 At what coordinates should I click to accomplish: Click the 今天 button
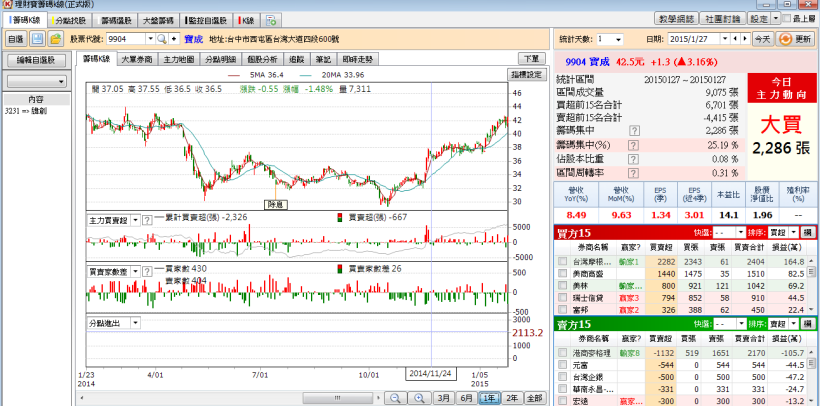pyautogui.click(x=762, y=39)
